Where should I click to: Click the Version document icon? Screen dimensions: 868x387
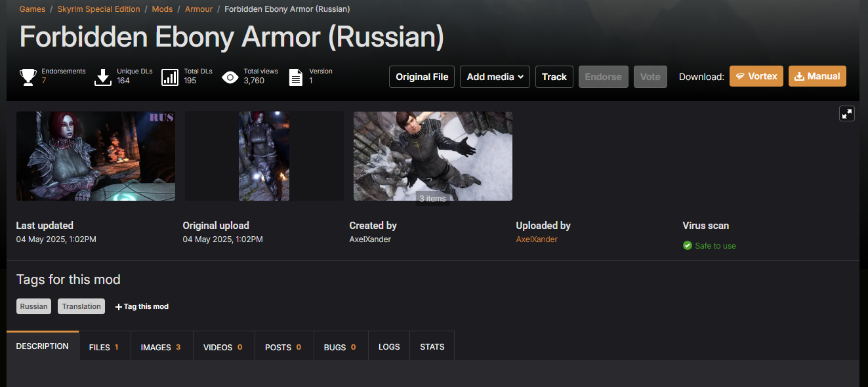pos(296,77)
